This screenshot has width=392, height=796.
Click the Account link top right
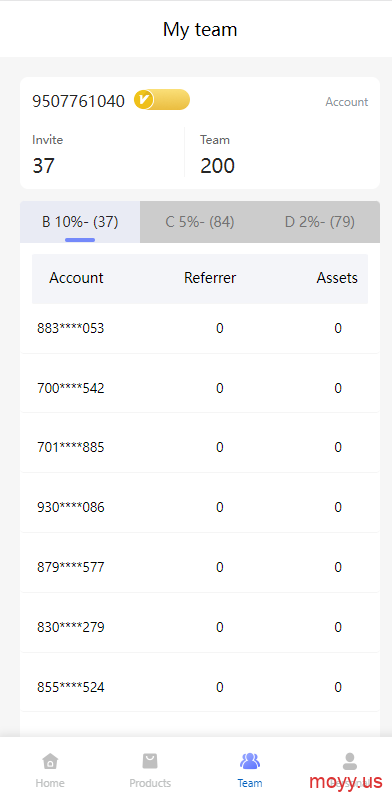[347, 102]
